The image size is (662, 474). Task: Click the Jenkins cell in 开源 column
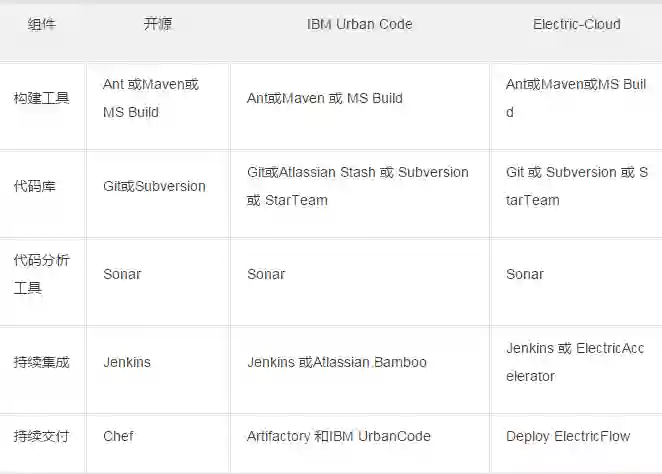pyautogui.click(x=127, y=362)
